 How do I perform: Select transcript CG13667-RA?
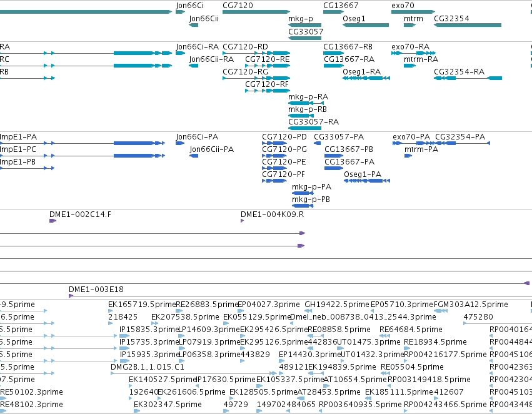334,66
